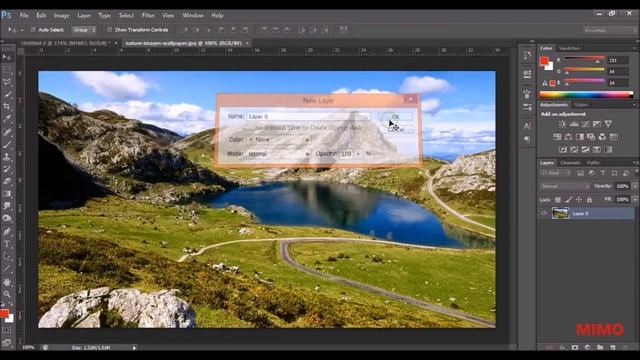Select the Move tool in toolbox
The height and width of the screenshot is (360, 640).
pos(7,57)
